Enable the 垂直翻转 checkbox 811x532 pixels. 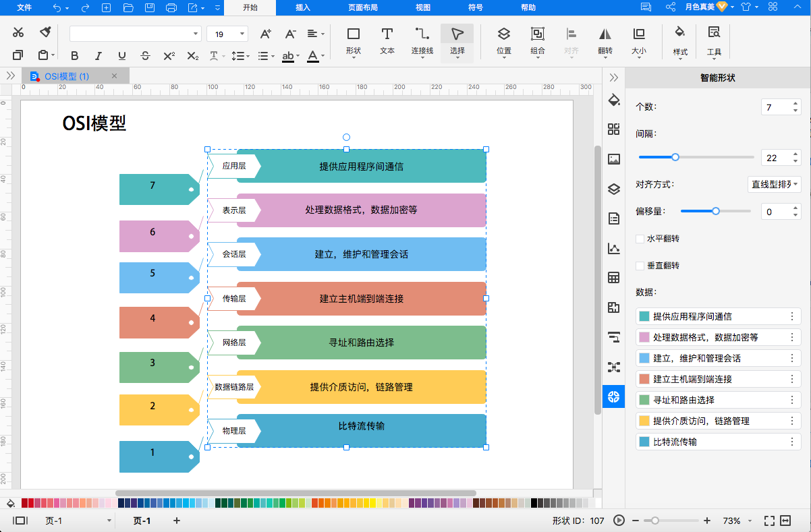point(640,266)
